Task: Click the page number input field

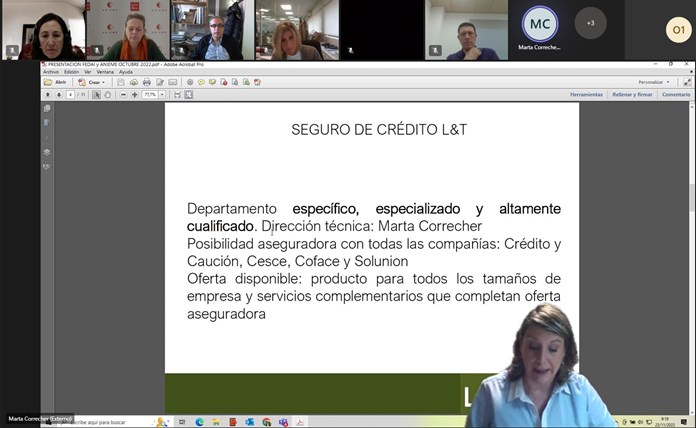Action: (x=72, y=95)
